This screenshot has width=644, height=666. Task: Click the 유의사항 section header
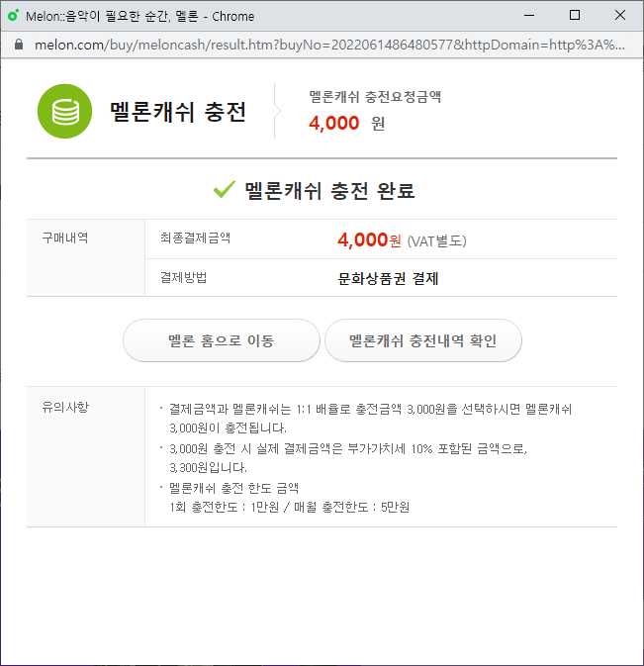65,407
